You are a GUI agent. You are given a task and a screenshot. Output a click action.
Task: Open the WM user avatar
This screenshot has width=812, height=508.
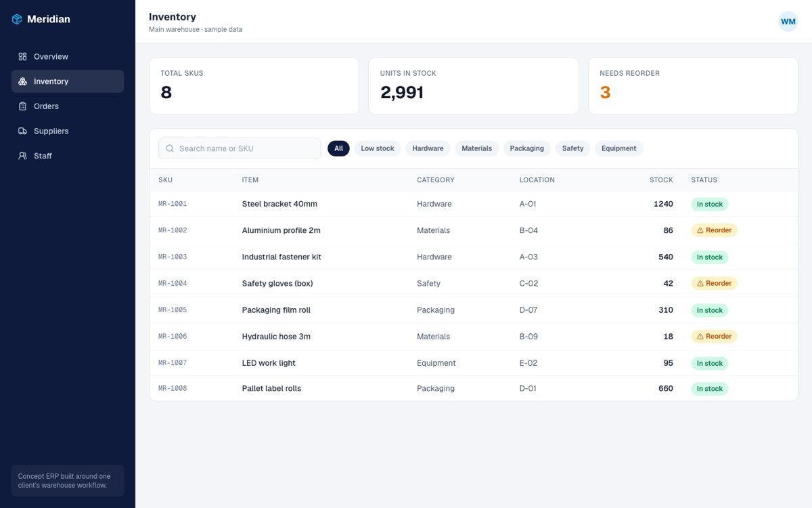coord(788,22)
